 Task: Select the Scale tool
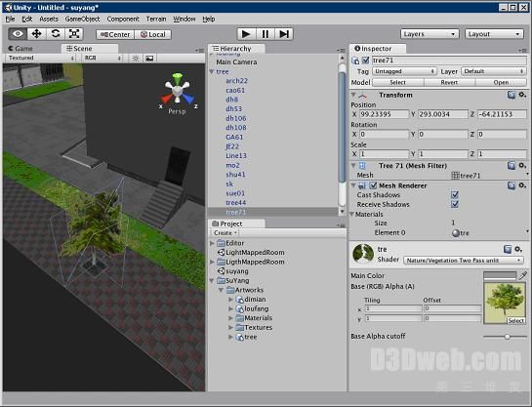(74, 34)
